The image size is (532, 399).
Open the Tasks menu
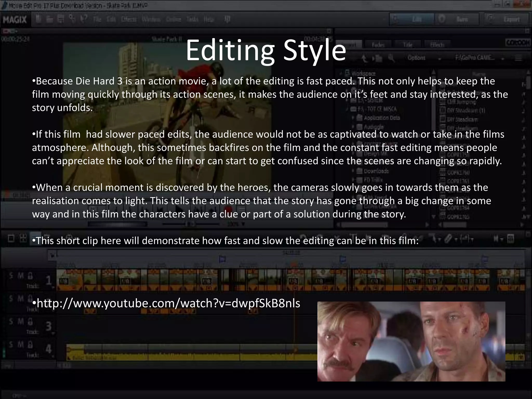coord(192,19)
